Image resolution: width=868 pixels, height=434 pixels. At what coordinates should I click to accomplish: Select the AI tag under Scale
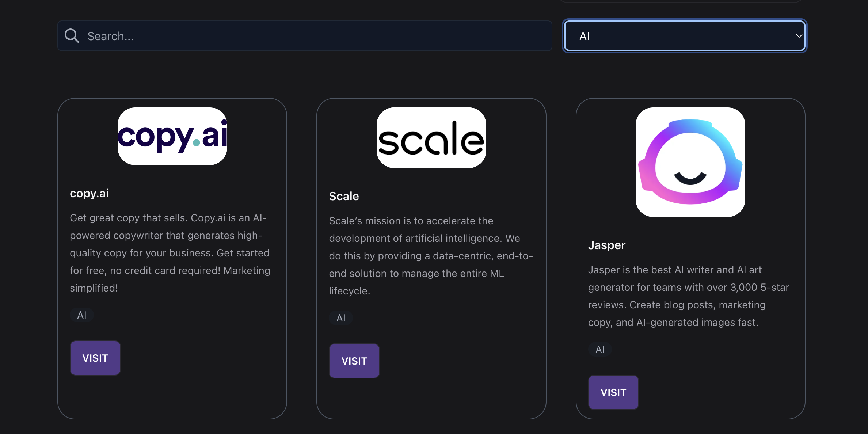(x=341, y=318)
